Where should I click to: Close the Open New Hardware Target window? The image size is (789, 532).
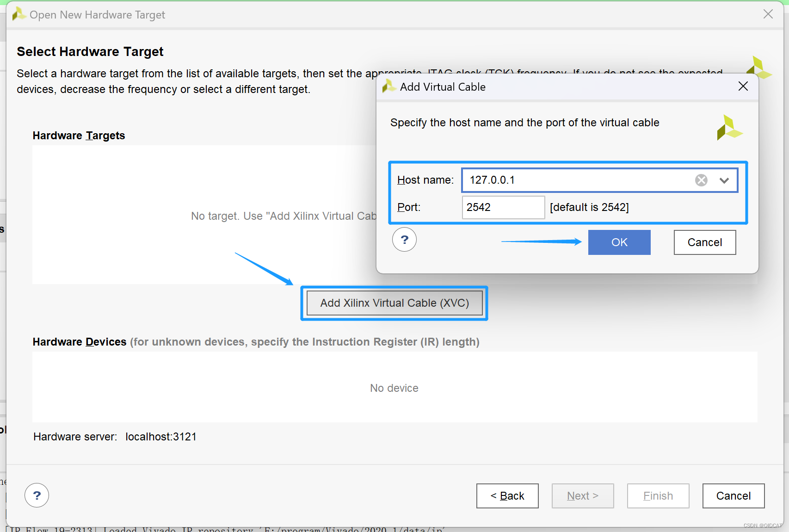coord(768,14)
